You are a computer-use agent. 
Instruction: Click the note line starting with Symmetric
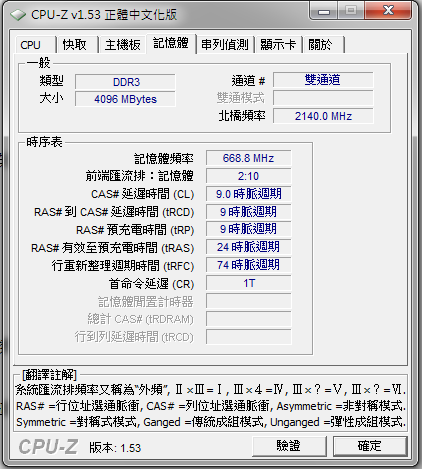click(x=211, y=422)
